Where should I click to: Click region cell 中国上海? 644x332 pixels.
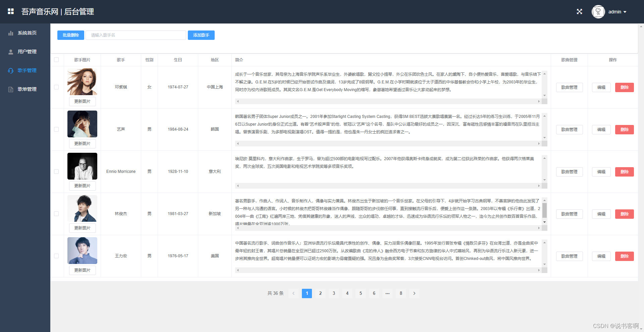[215, 87]
